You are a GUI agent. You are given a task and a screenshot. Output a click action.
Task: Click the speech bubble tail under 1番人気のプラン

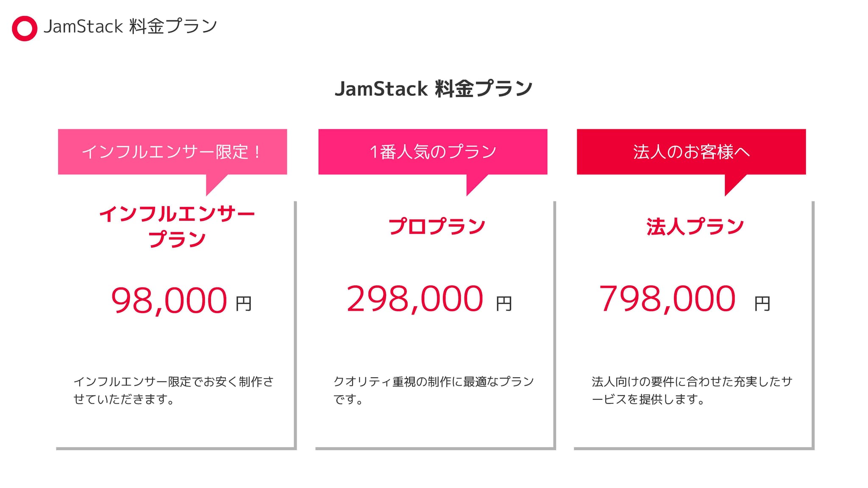click(475, 183)
